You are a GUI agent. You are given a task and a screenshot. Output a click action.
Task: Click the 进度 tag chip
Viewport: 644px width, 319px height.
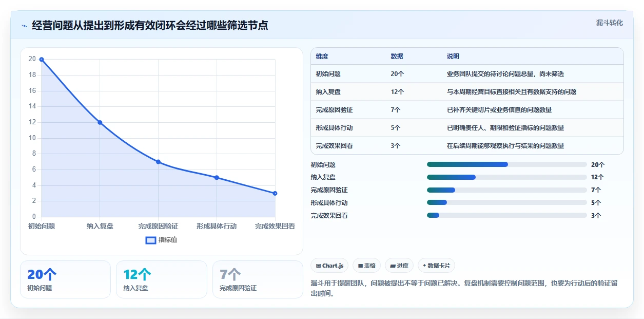tap(399, 266)
